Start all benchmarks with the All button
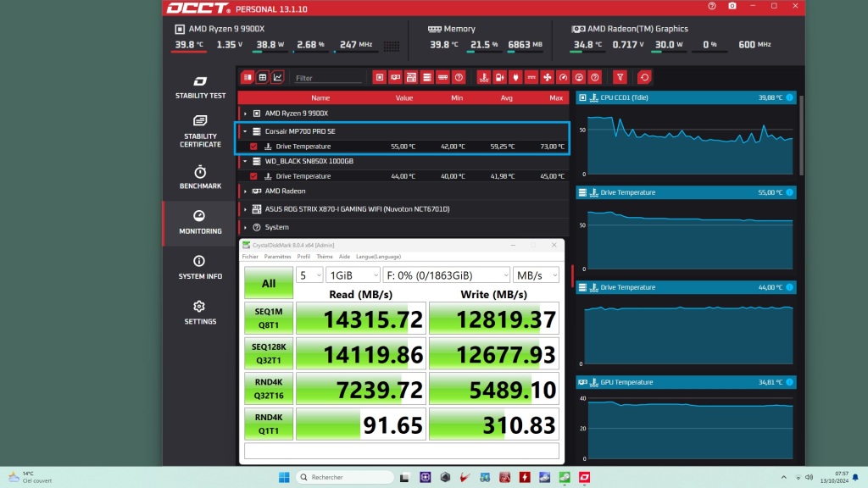 [x=268, y=282]
